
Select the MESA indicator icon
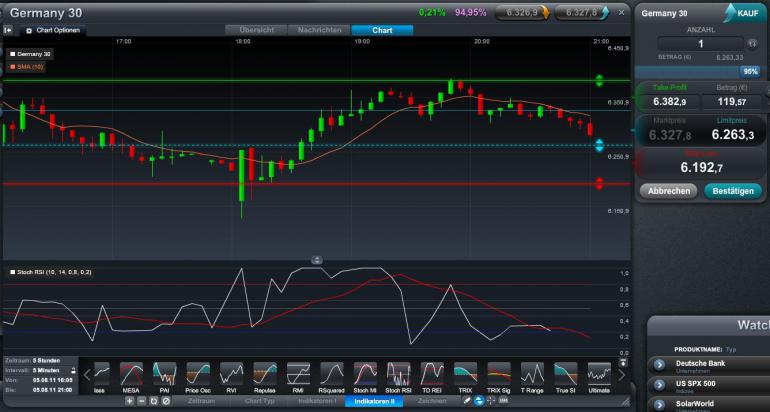click(131, 375)
